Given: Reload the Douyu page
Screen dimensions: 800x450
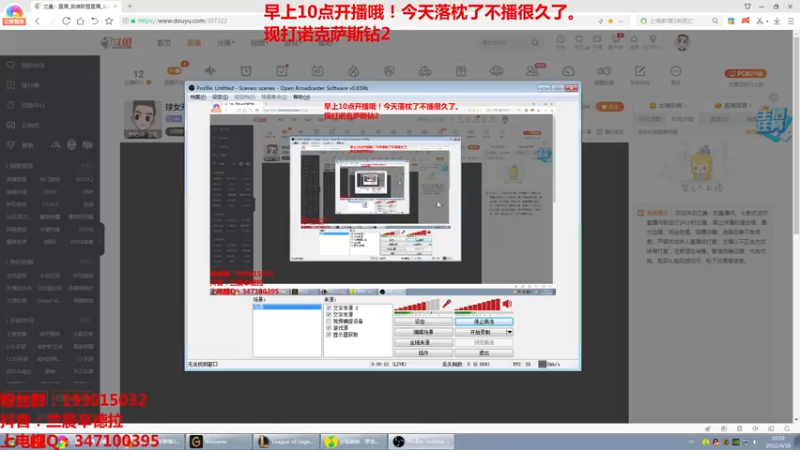Looking at the screenshot, I should pyautogui.click(x=66, y=21).
